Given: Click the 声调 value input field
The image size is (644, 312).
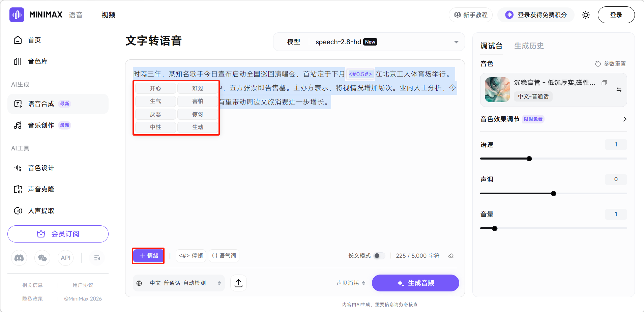Looking at the screenshot, I should pyautogui.click(x=616, y=179).
